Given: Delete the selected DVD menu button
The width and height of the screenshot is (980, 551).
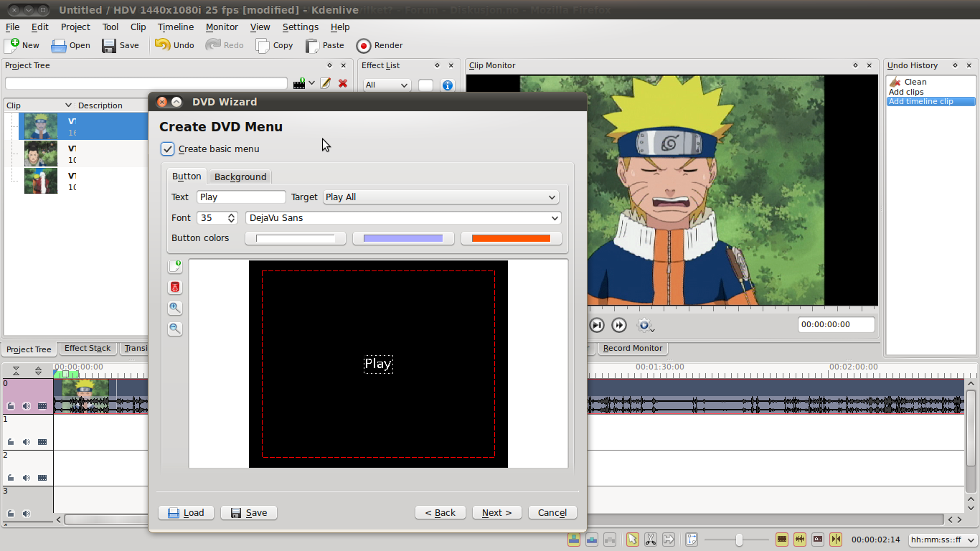Looking at the screenshot, I should (x=174, y=287).
